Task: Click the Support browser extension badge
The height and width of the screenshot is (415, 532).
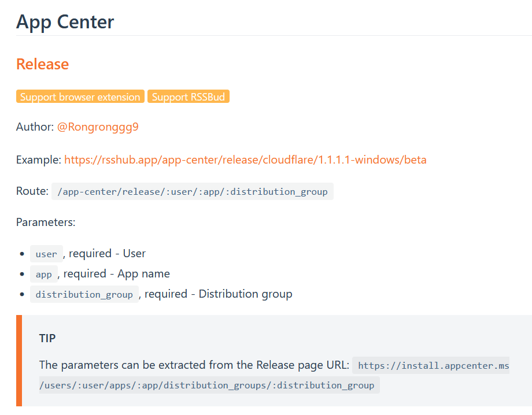Action: click(x=80, y=97)
